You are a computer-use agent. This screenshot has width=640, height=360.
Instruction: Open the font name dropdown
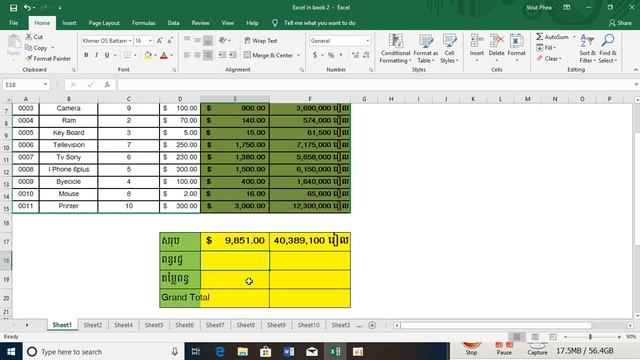point(130,41)
